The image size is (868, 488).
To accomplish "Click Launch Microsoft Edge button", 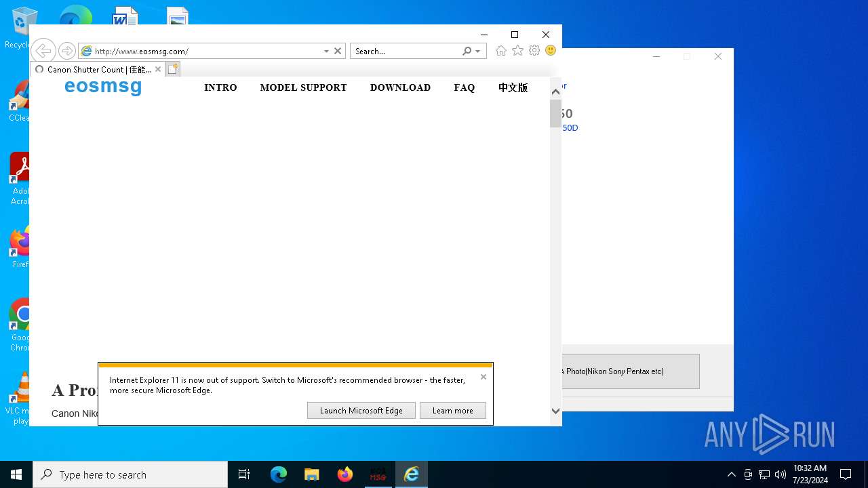I will click(x=361, y=411).
